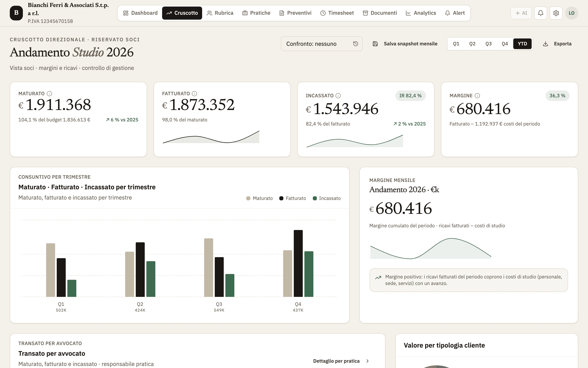Viewport: 588px width, 368px height.
Task: Select the Q4 period toggle
Action: 505,44
